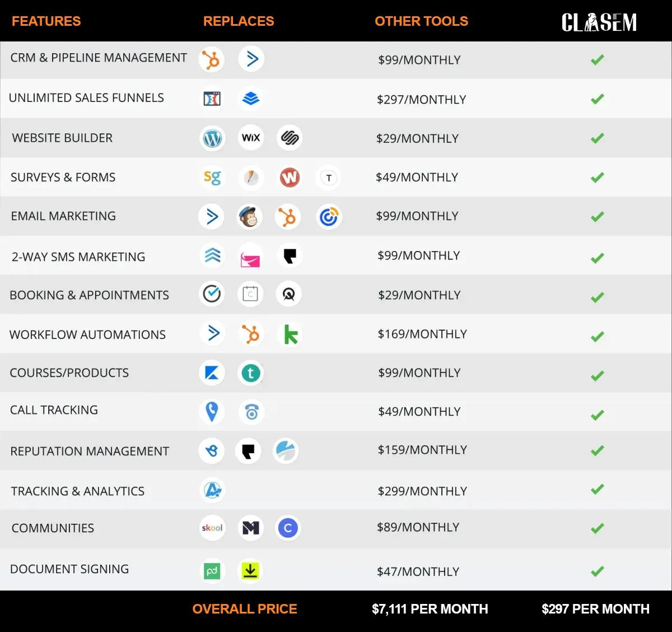672x632 pixels.
Task: Click the OTHER TOOLS column header
Action: click(x=421, y=21)
